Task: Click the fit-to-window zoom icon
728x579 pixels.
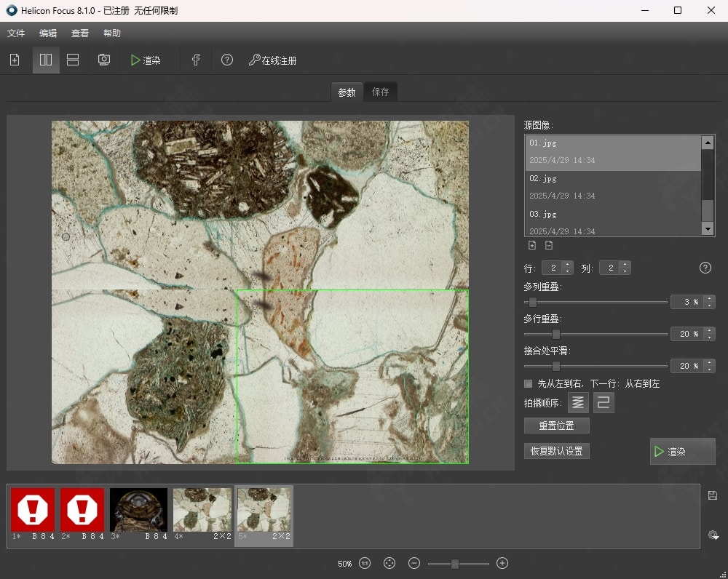Action: coord(389,563)
